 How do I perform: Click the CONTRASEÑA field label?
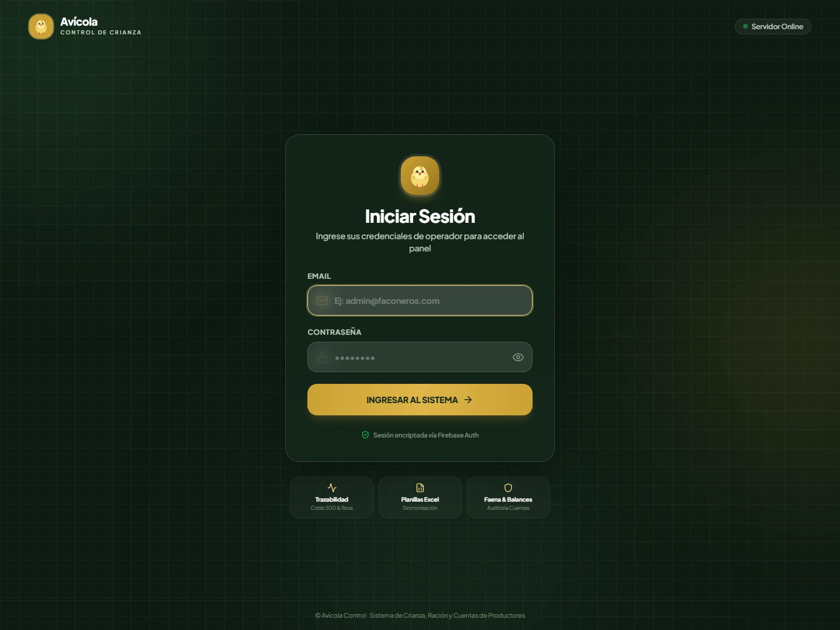coord(334,332)
